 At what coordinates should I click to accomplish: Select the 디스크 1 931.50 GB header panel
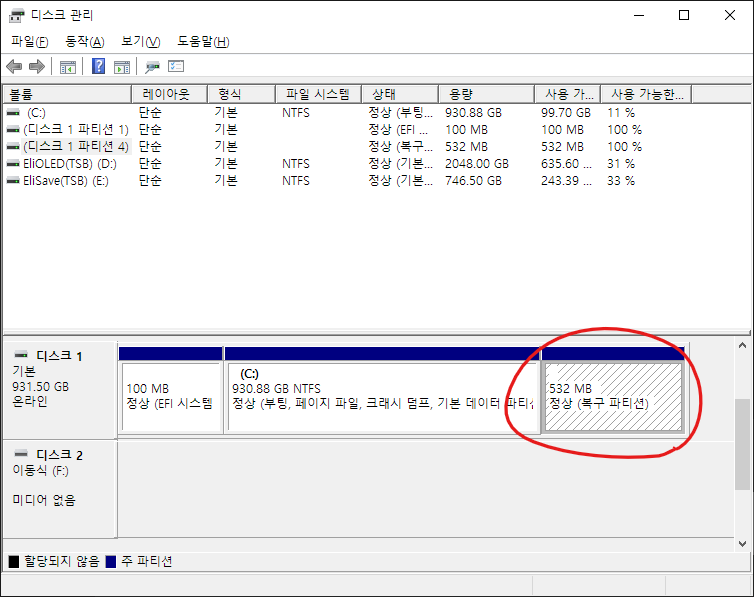pos(60,390)
